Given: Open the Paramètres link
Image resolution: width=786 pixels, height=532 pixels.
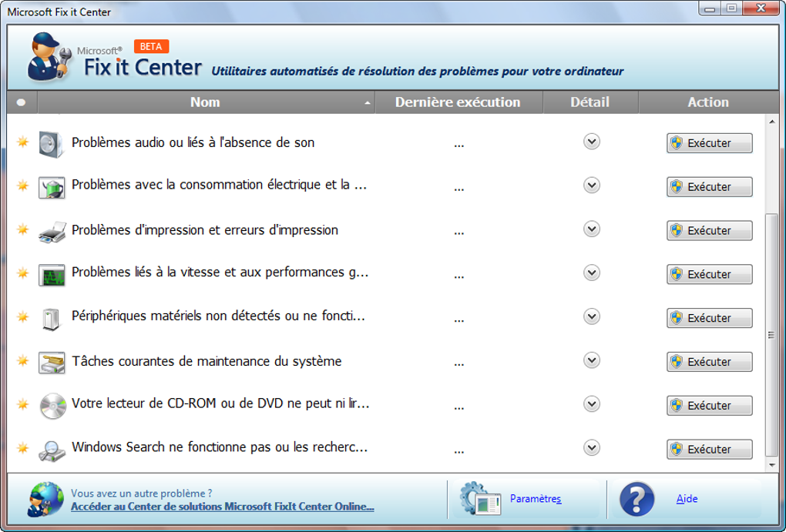Looking at the screenshot, I should (x=536, y=498).
